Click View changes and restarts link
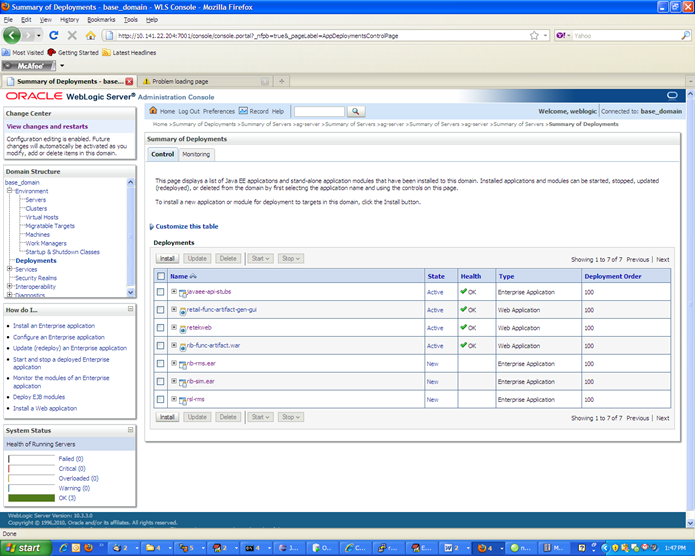This screenshot has height=557, width=696. pyautogui.click(x=47, y=126)
